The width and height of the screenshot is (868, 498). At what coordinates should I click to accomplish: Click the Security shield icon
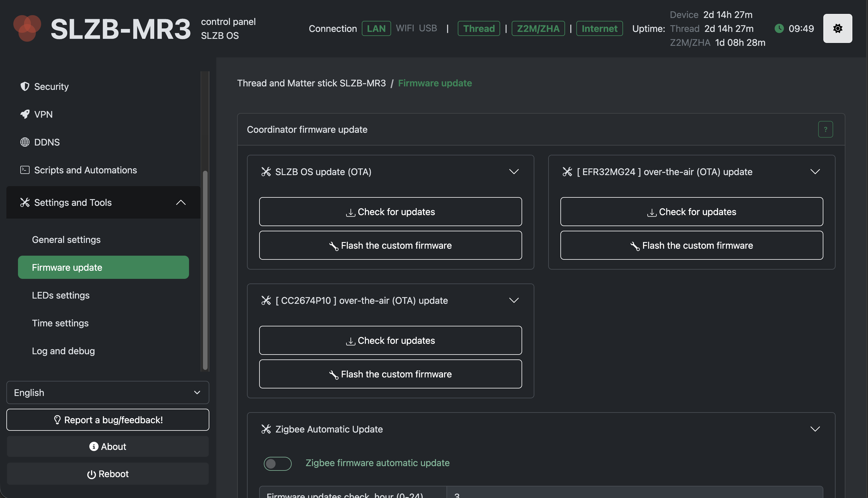(25, 87)
